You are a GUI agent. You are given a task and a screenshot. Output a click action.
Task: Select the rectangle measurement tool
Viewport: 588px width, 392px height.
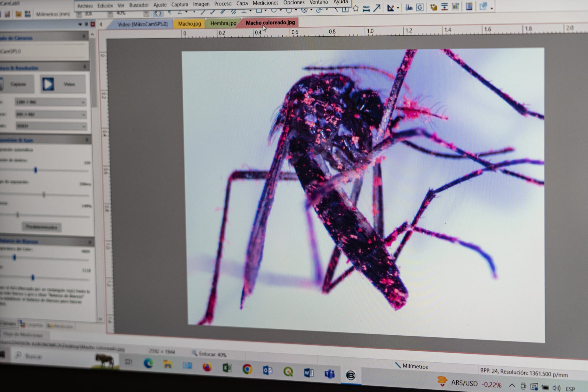coord(259,10)
